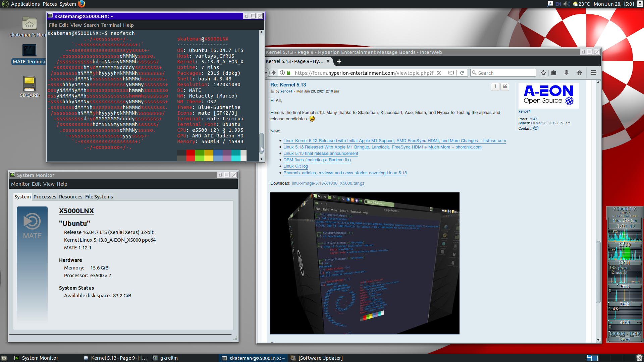Click the CPU0 chart in gkrellm

625,236
